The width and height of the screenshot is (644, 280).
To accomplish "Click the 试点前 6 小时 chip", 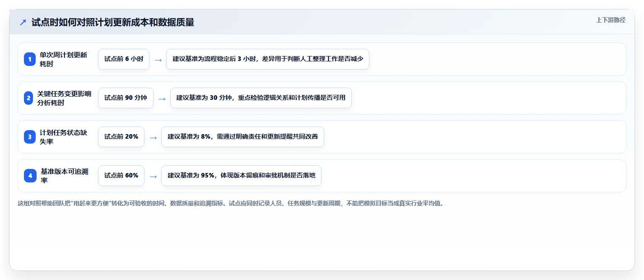I will (x=124, y=59).
